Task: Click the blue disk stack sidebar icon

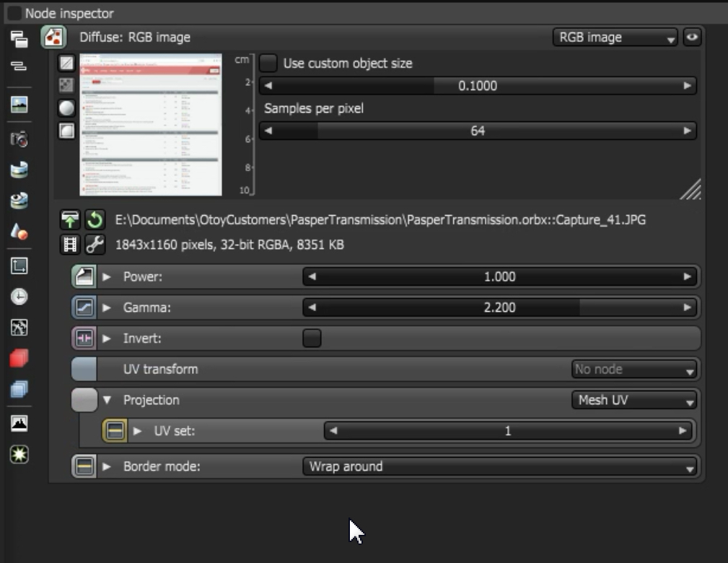Action: [19, 170]
